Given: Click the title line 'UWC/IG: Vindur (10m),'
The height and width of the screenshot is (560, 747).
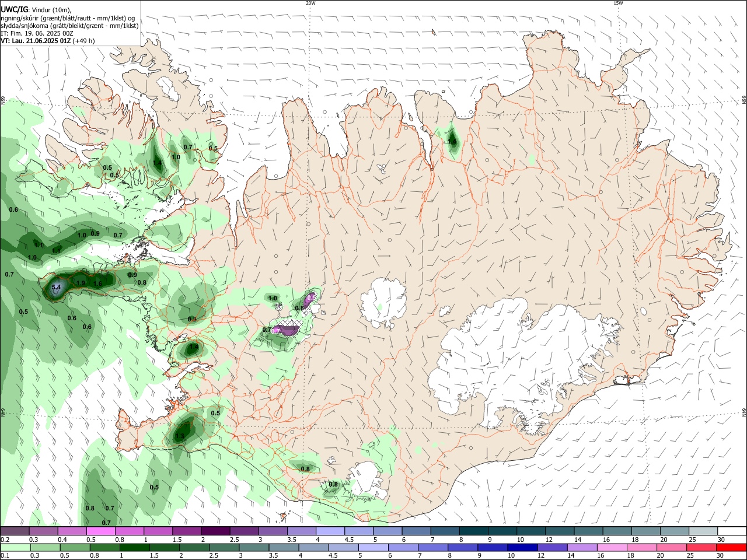Looking at the screenshot, I should [x=36, y=10].
